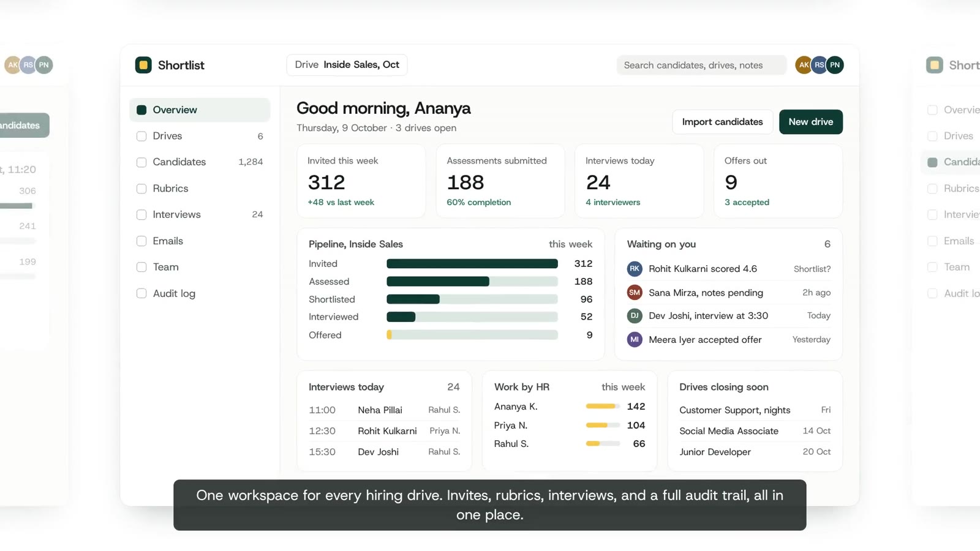The image size is (980, 551).
Task: Open Overview in the sidebar
Action: pos(200,110)
